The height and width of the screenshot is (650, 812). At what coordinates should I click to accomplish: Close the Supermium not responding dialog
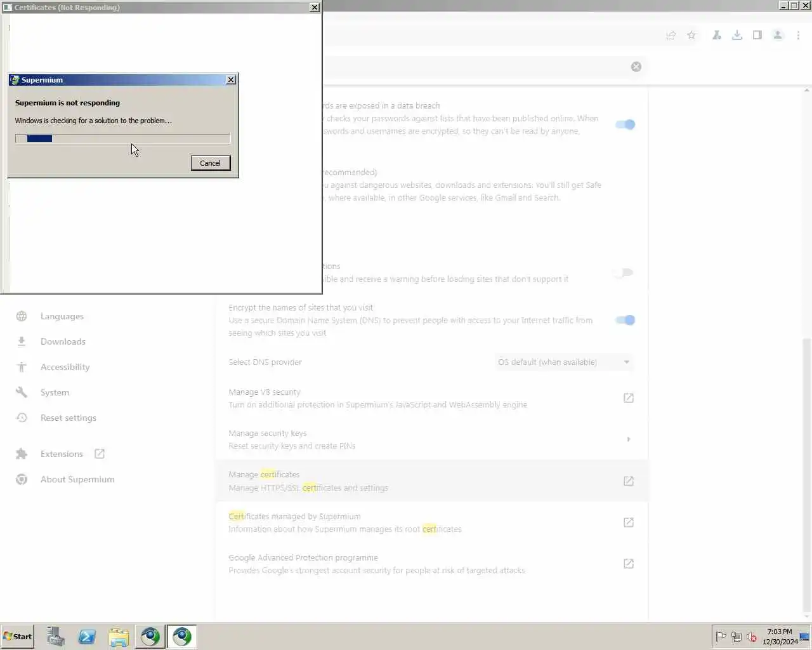(231, 79)
